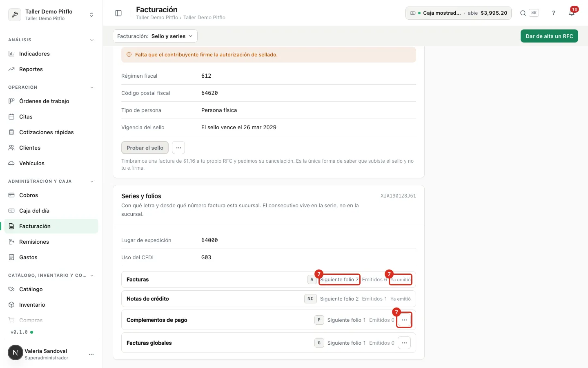Click the Valeria Sandoval avatar
The height and width of the screenshot is (368, 588).
[16, 352]
